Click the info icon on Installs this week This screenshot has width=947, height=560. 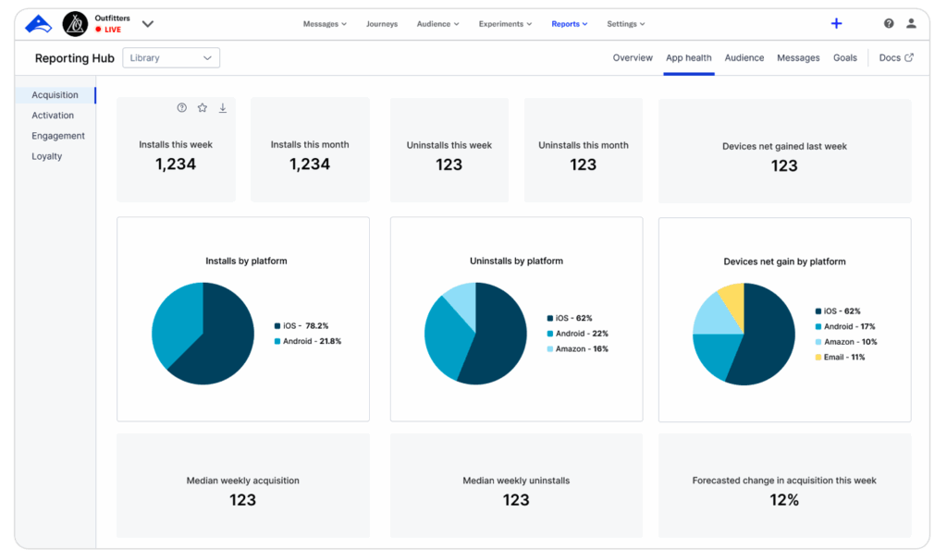(x=182, y=108)
